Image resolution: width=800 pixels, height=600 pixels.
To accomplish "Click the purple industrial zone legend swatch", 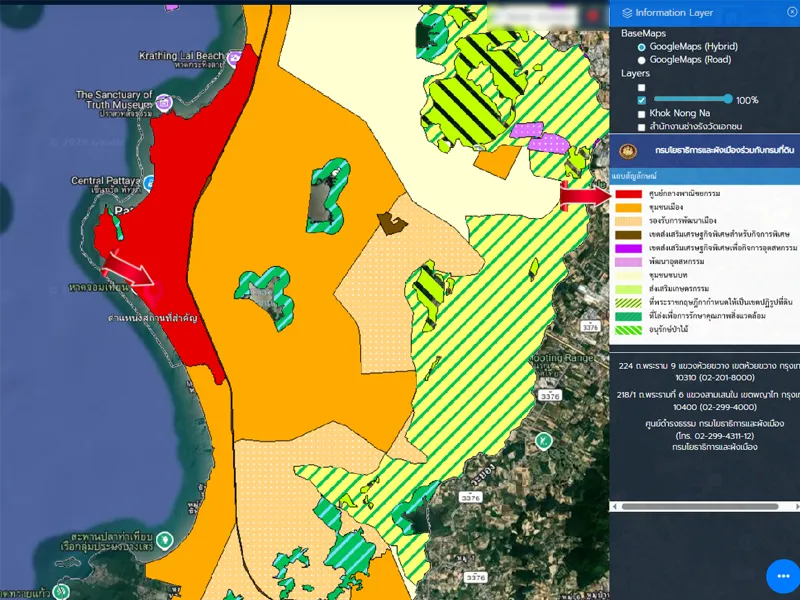I will (x=628, y=248).
